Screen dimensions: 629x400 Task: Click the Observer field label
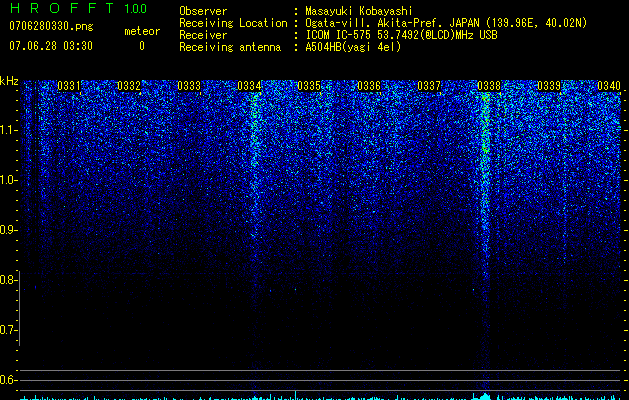pyautogui.click(x=203, y=11)
